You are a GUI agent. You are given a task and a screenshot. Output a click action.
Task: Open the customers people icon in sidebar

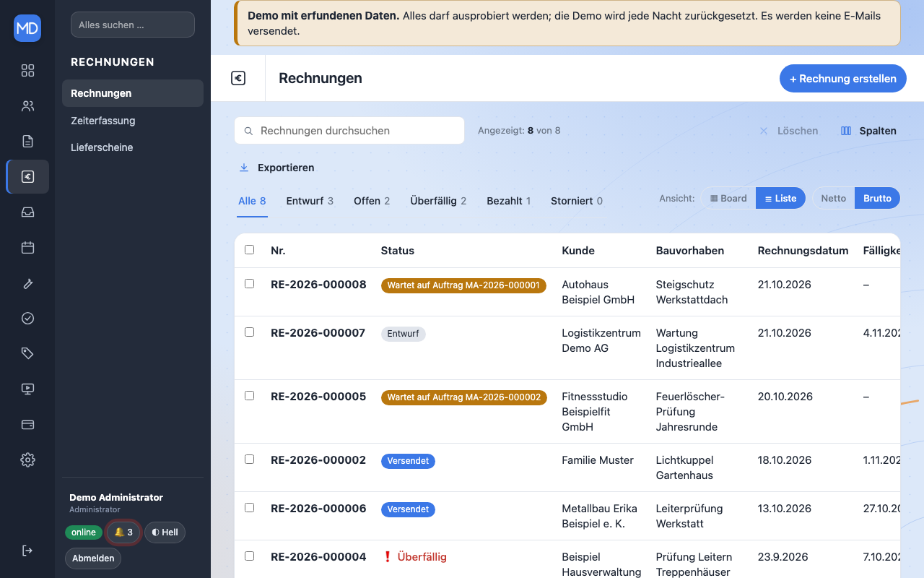tap(27, 105)
